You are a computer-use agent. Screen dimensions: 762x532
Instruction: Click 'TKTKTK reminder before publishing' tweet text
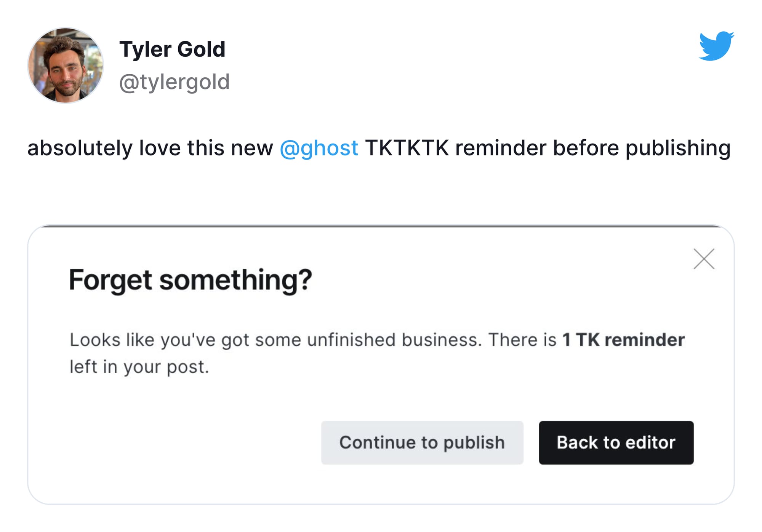click(548, 148)
